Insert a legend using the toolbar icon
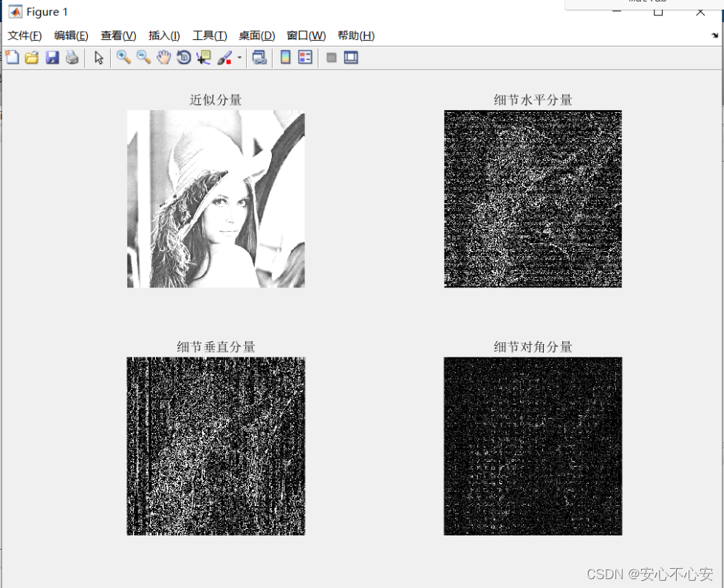This screenshot has height=588, width=724. tap(305, 58)
